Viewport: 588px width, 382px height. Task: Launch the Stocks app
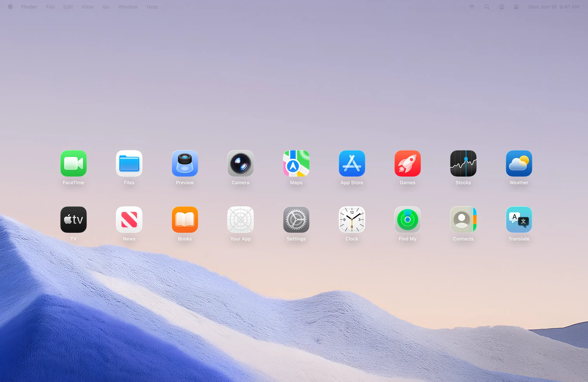tap(463, 163)
